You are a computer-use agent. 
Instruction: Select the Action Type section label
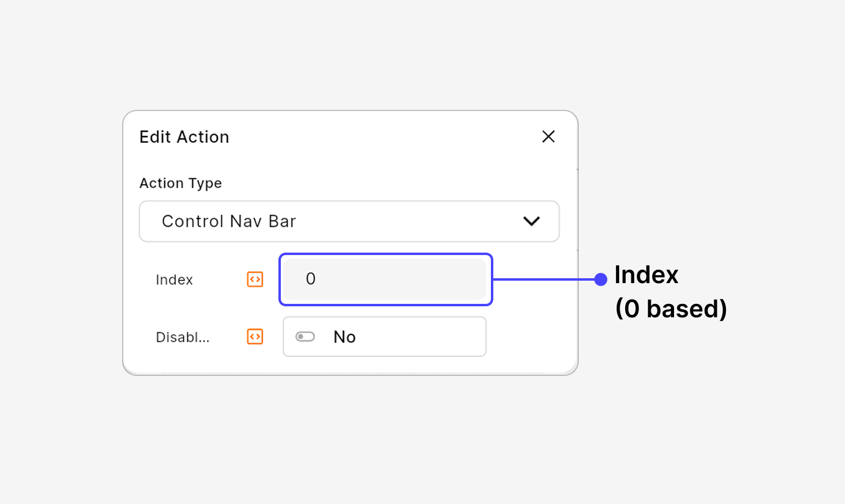pos(180,183)
